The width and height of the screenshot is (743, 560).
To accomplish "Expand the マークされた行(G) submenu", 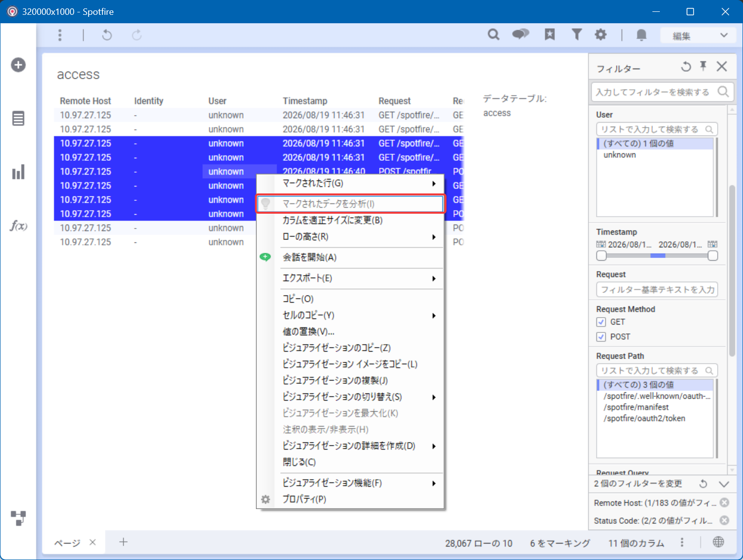I will click(349, 184).
